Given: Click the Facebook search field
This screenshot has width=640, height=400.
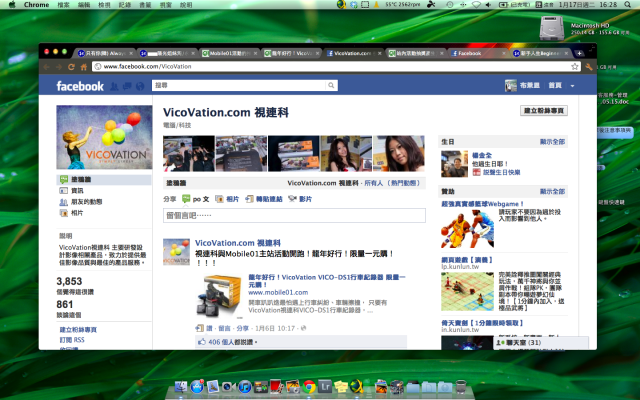Looking at the screenshot, I should [239, 85].
